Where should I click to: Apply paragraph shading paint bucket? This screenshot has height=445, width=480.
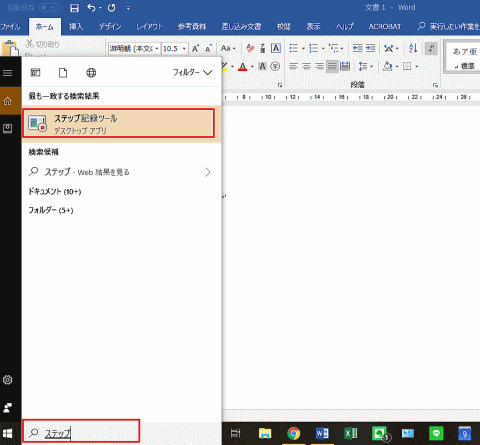click(388, 66)
